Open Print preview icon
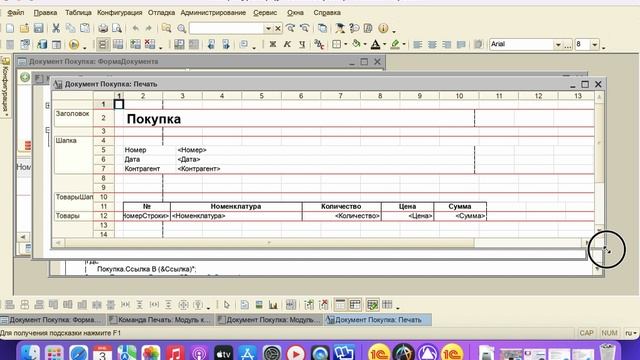 click(117, 28)
